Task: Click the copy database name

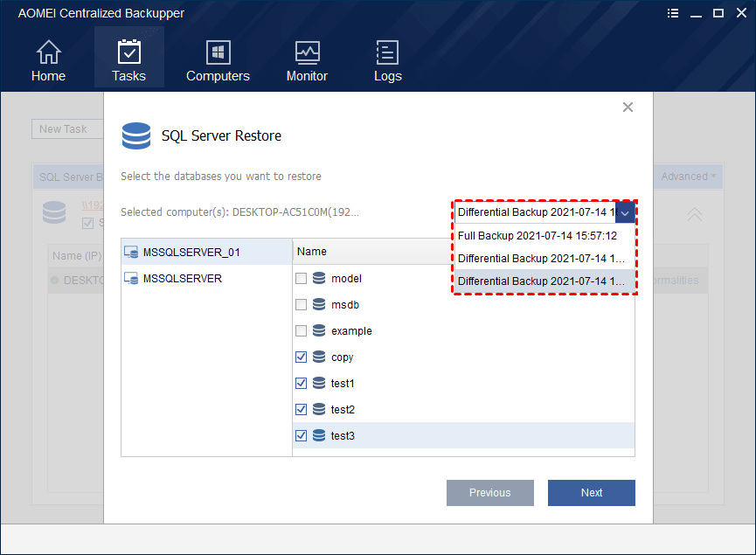Action: click(x=343, y=357)
